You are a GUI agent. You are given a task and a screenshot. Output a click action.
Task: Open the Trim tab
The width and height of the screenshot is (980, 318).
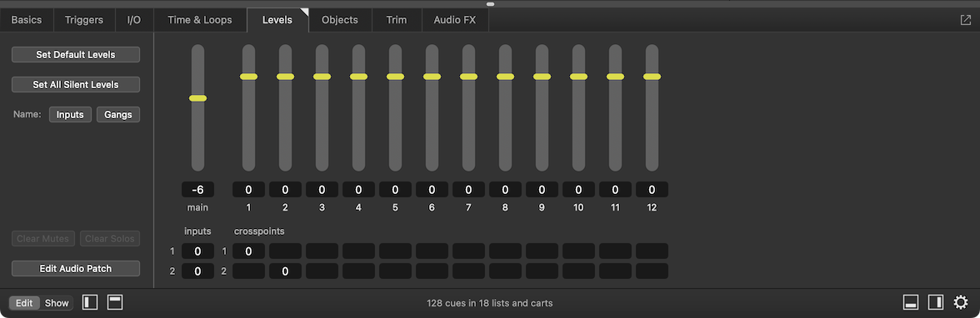397,20
